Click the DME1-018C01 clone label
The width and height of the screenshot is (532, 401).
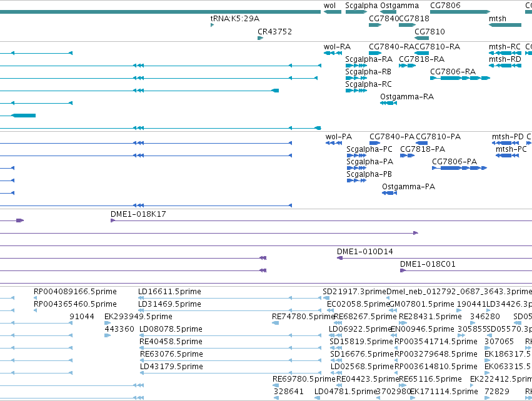[x=428, y=264]
